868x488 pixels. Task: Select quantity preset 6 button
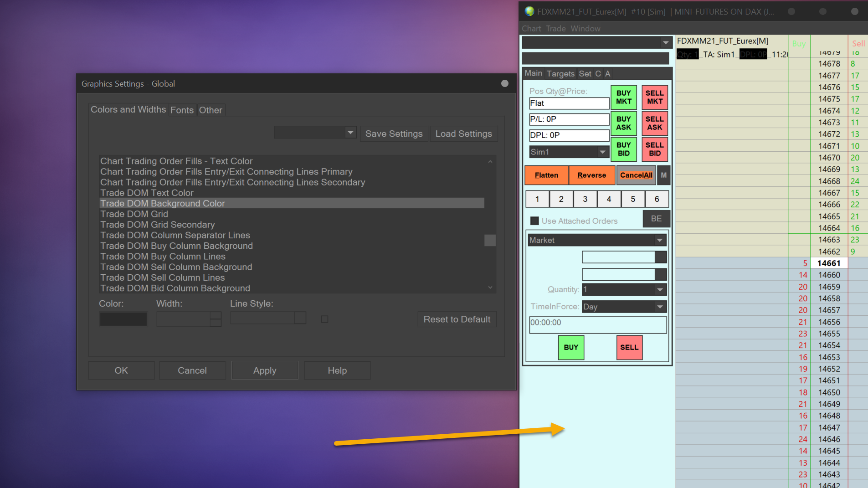click(657, 199)
